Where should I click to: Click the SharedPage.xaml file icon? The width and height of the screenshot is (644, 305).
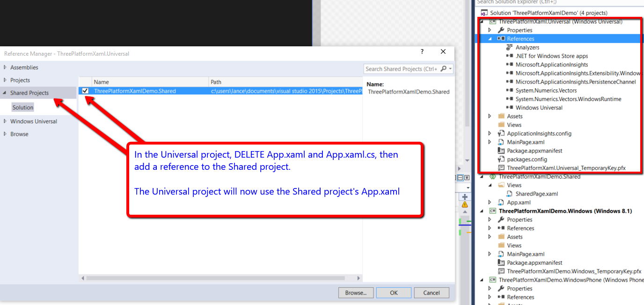pos(510,194)
